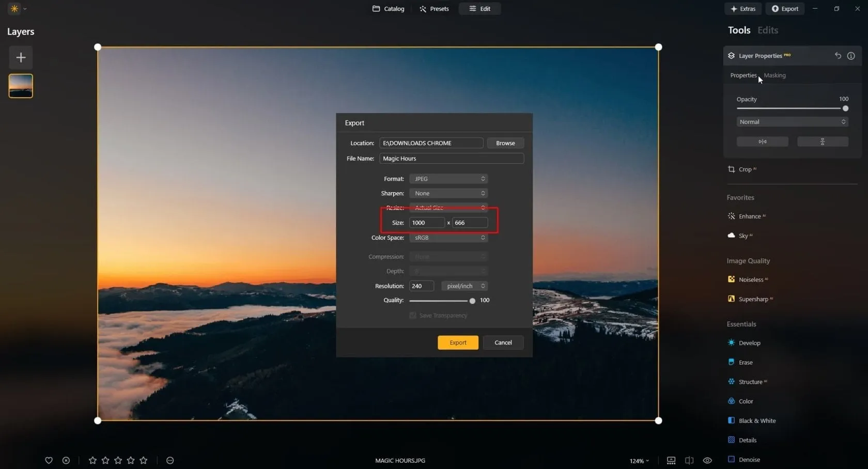
Task: Click the Export button in the dialog
Action: 457,342
